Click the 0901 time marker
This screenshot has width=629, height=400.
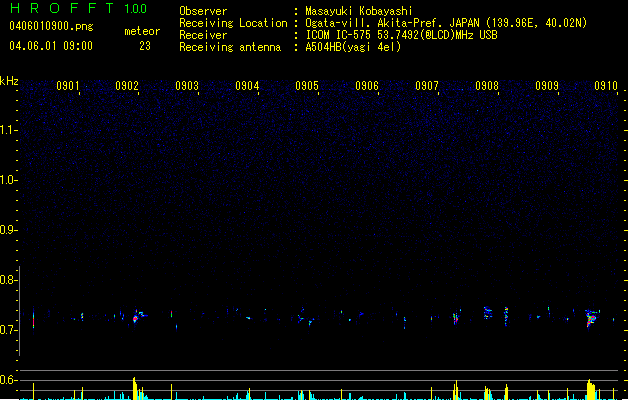(67, 85)
